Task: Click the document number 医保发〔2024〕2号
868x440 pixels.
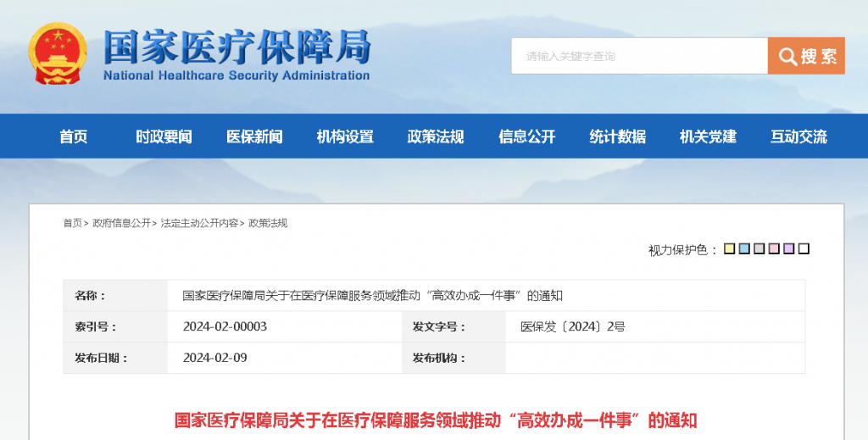Action: (x=573, y=326)
